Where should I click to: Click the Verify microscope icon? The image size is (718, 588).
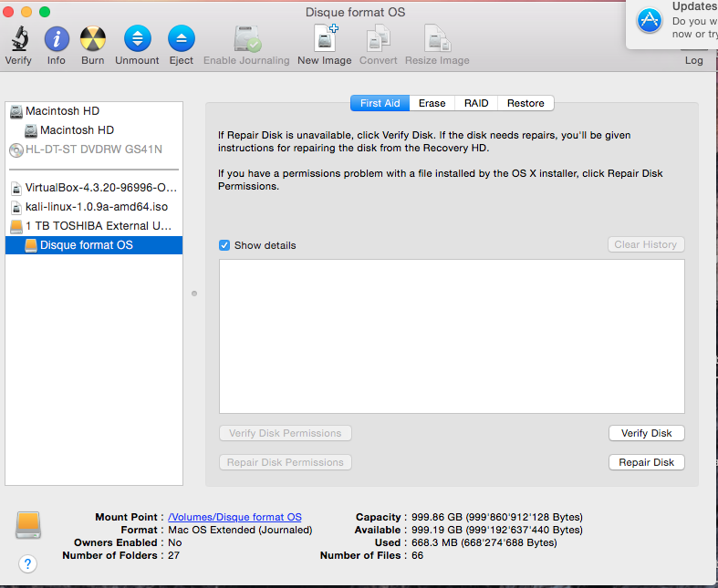pyautogui.click(x=18, y=39)
